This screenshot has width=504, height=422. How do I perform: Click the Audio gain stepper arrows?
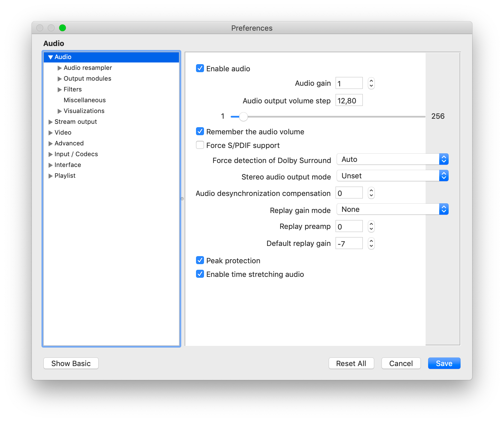[x=371, y=83]
